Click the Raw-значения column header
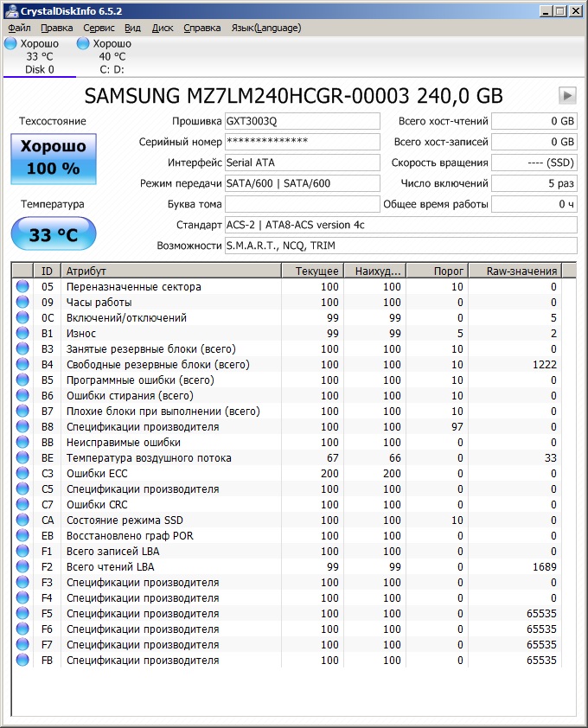588x728 pixels. tap(515, 271)
